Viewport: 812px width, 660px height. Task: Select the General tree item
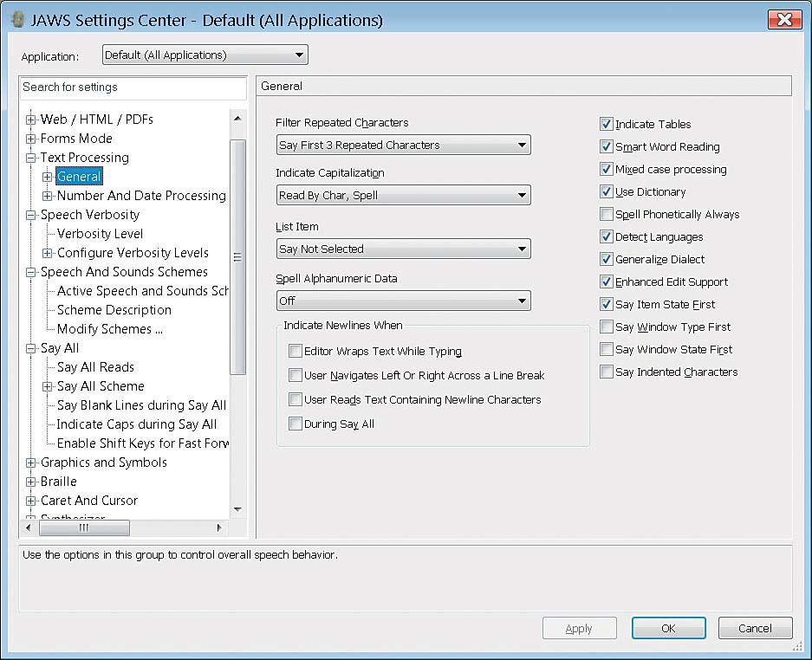(x=79, y=177)
